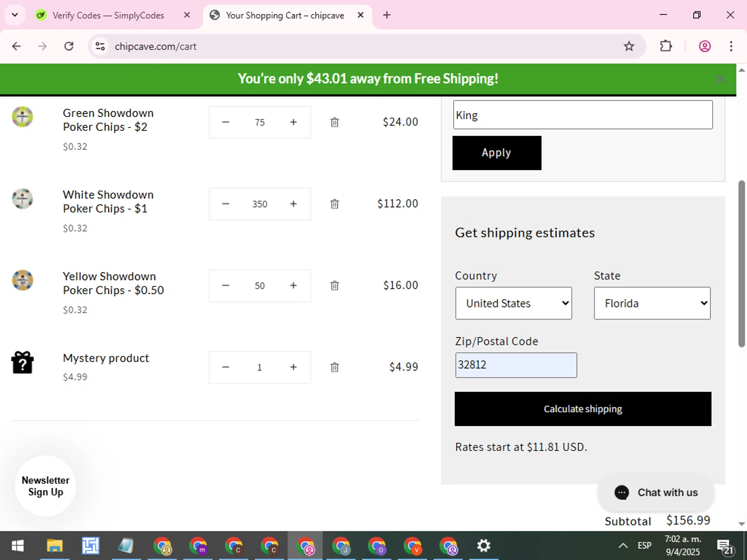Click the page vertical scrollbar
747x560 pixels.
tap(742, 264)
